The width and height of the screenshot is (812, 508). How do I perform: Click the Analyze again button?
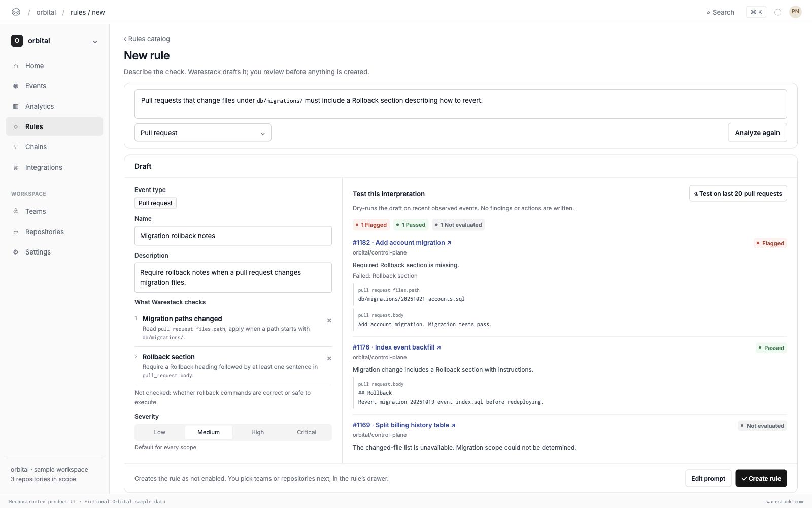pyautogui.click(x=757, y=133)
